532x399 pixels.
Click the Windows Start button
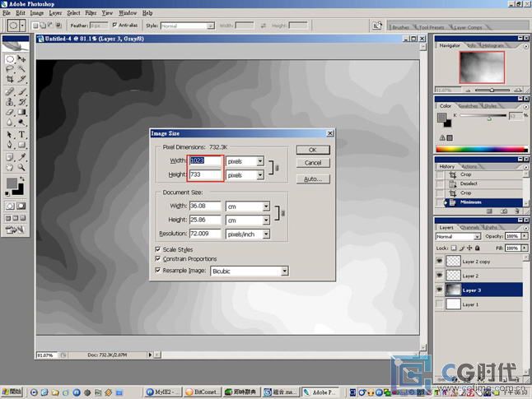12,392
